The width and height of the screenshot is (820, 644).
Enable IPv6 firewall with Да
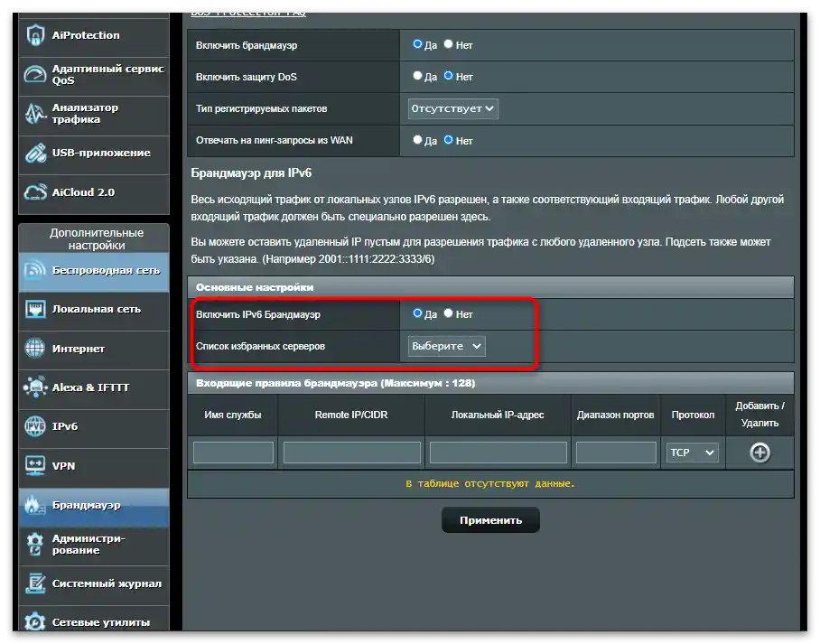click(x=417, y=313)
